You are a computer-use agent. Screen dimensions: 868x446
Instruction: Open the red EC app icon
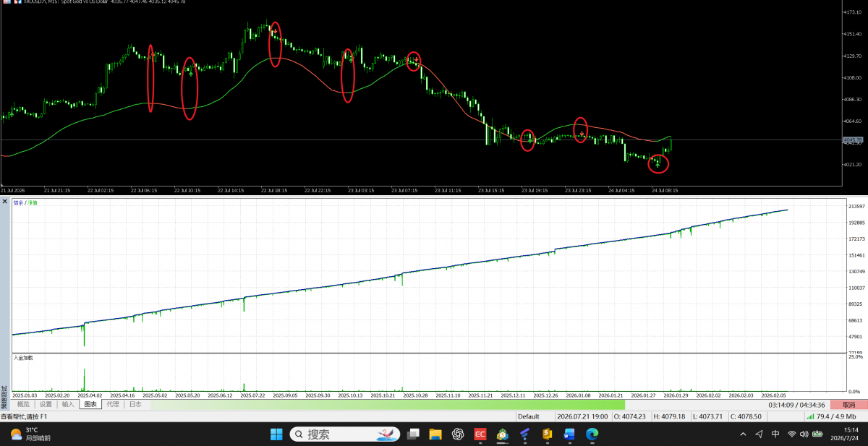tap(480, 434)
